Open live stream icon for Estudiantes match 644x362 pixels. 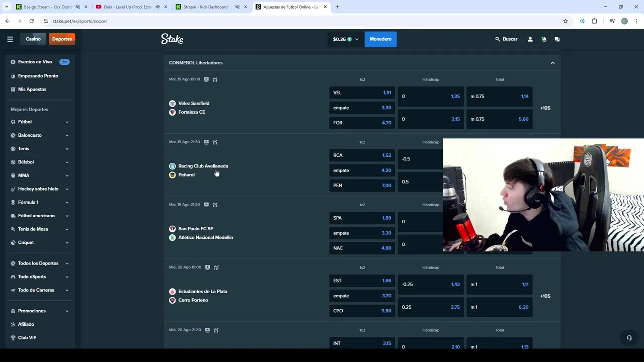pyautogui.click(x=207, y=267)
